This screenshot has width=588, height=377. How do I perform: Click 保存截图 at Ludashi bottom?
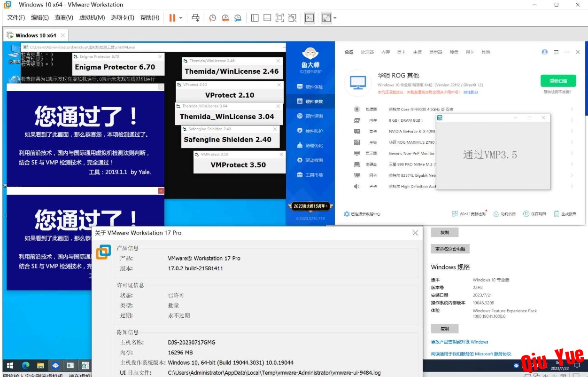tap(535, 214)
